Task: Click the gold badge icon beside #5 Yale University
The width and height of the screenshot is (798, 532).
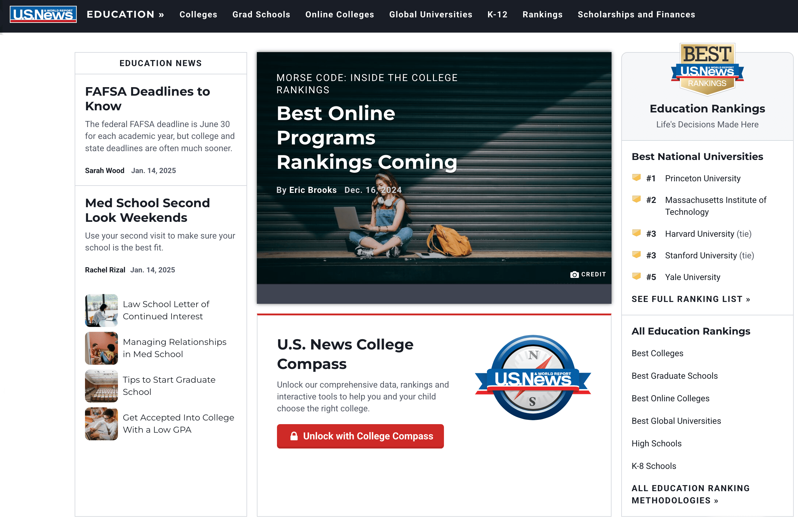Action: (x=637, y=276)
